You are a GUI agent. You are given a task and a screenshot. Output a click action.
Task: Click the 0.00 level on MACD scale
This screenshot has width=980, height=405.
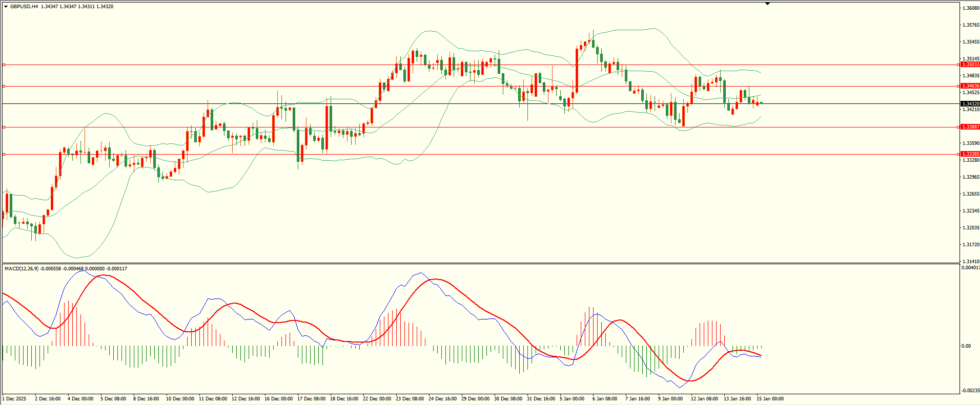(x=966, y=346)
